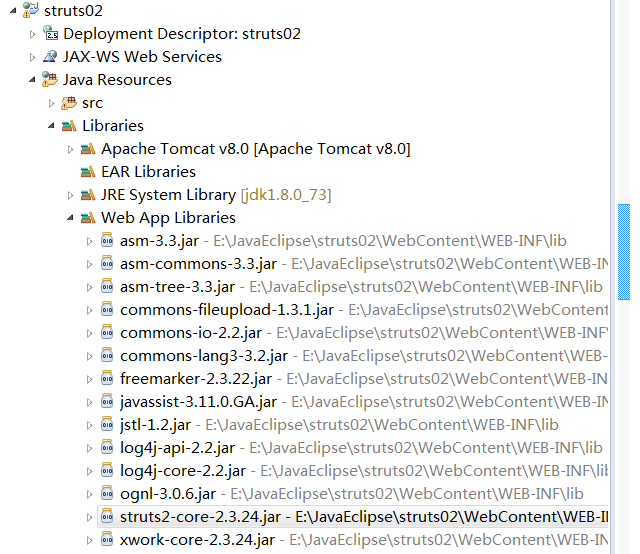Click the JRE System Library icon

88,195
